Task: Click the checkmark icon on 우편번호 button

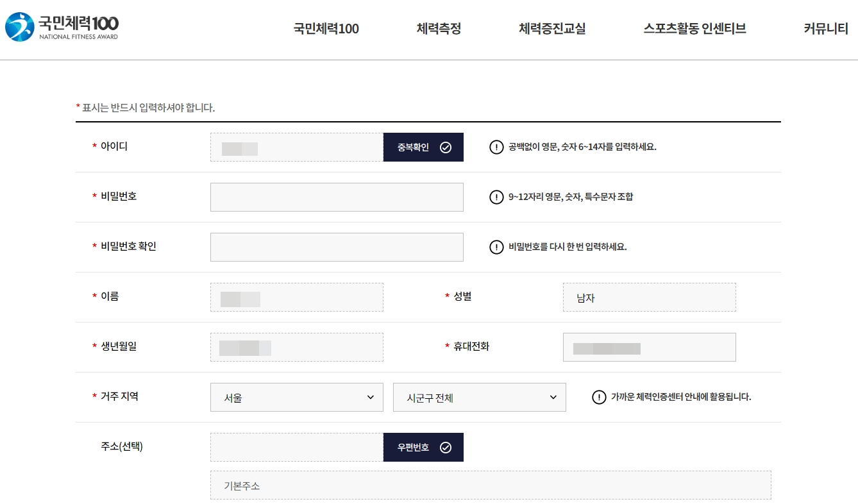Action: click(446, 447)
